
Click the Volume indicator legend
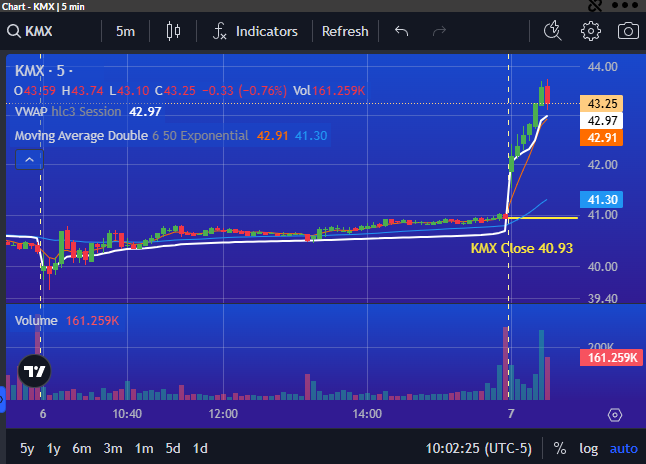coord(67,321)
